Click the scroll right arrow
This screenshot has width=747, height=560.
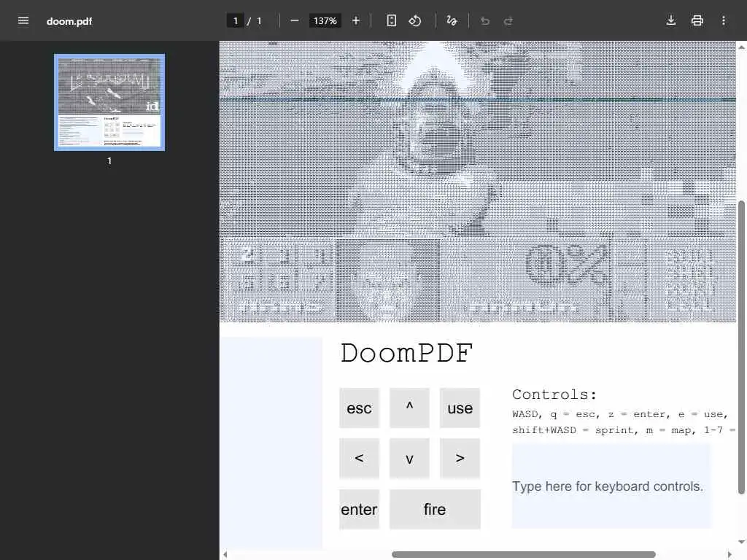729,554
